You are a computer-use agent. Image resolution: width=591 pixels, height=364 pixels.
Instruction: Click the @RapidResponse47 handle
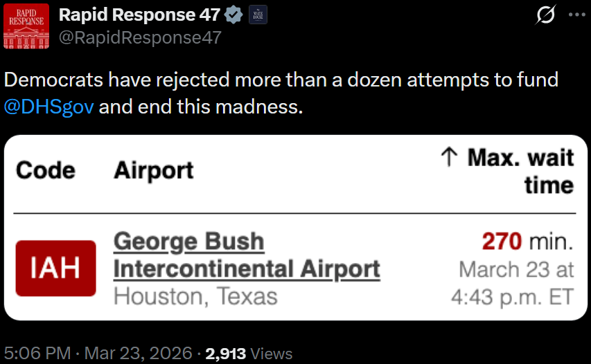(x=141, y=37)
